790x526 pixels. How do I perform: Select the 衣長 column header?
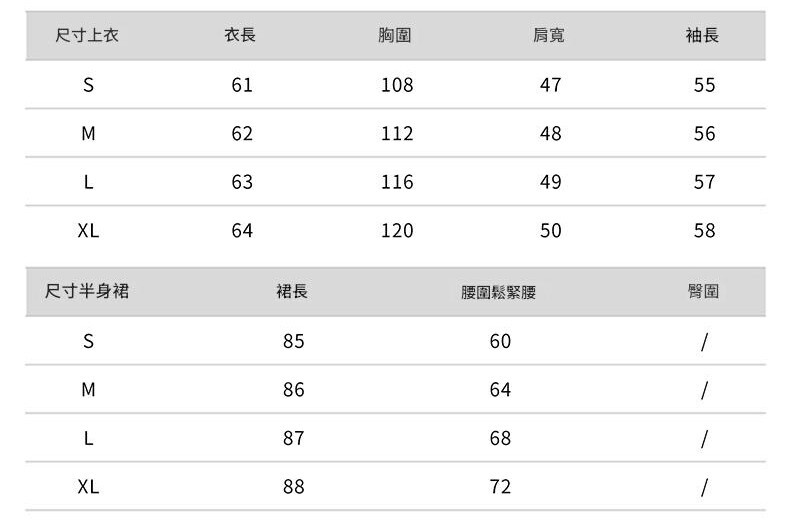(241, 36)
